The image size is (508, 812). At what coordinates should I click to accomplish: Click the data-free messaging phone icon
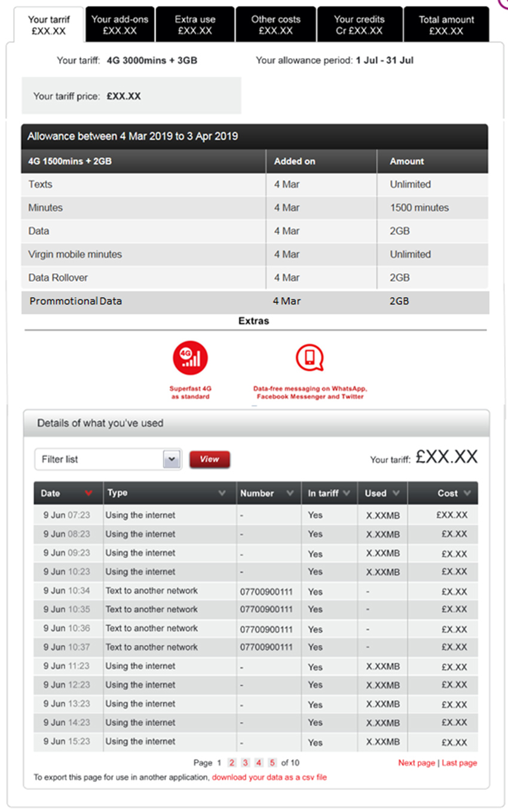310,358
